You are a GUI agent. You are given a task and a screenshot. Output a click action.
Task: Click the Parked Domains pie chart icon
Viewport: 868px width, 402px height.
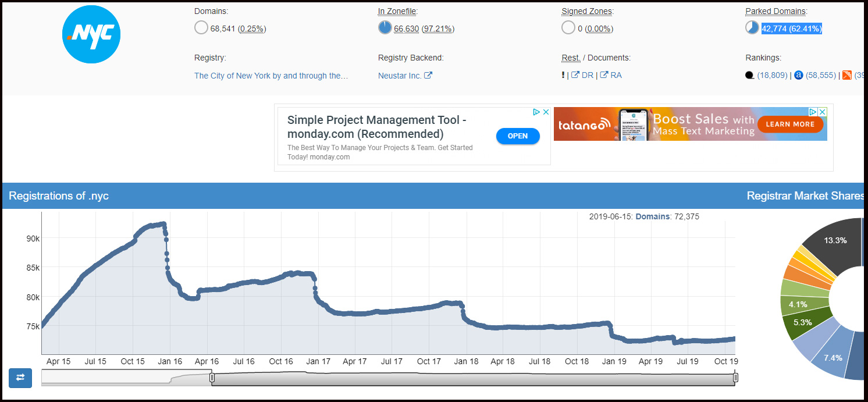(x=752, y=28)
